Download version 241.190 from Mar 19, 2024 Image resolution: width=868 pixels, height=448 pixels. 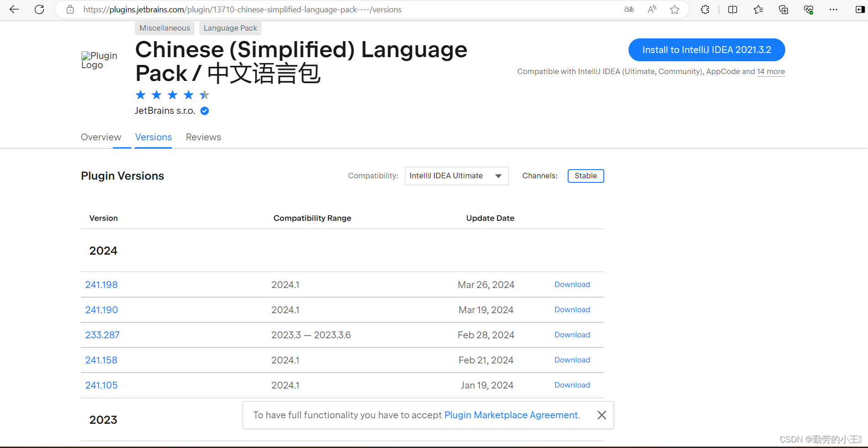coord(572,309)
